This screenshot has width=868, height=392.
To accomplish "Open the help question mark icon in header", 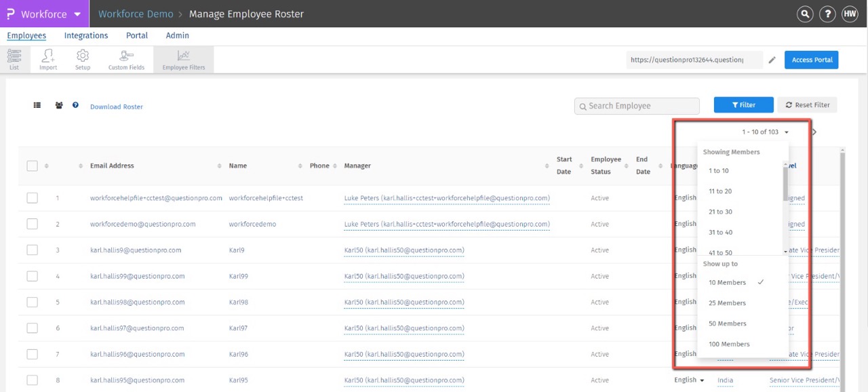I will 827,14.
